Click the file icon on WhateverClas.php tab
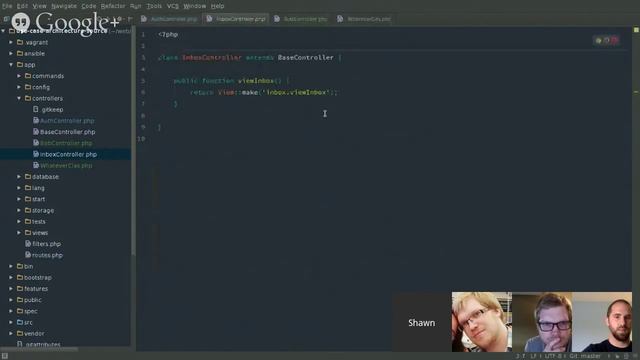Image resolution: width=640 pixels, height=360 pixels. pyautogui.click(x=340, y=19)
